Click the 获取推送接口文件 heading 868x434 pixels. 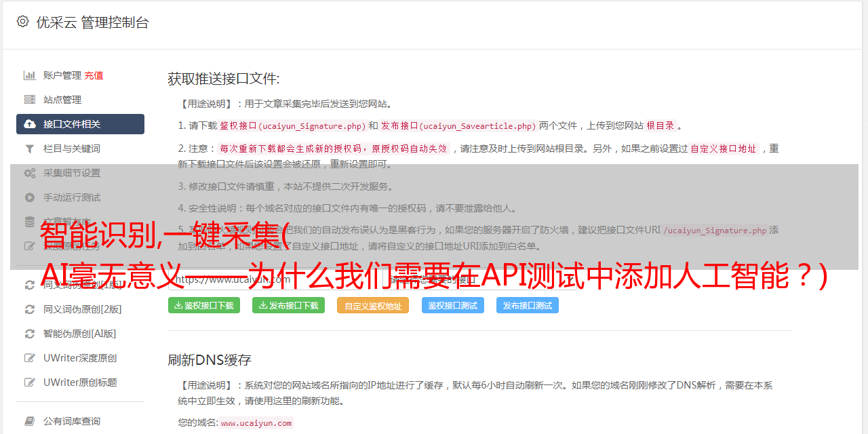click(224, 79)
